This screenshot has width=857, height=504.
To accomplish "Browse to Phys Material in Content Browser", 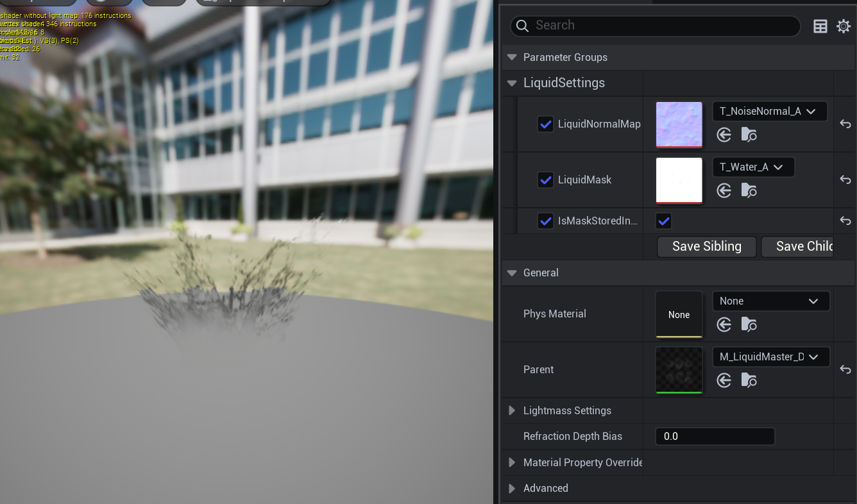I will tap(749, 324).
